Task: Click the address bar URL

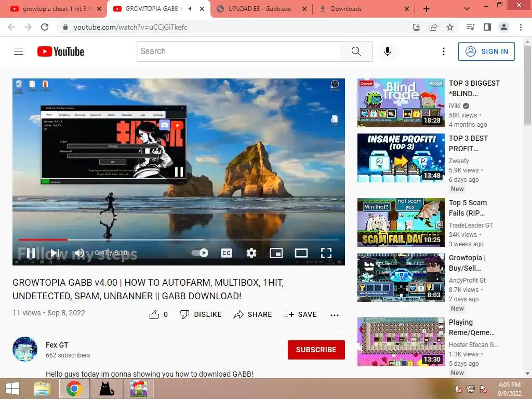Action: [x=130, y=27]
